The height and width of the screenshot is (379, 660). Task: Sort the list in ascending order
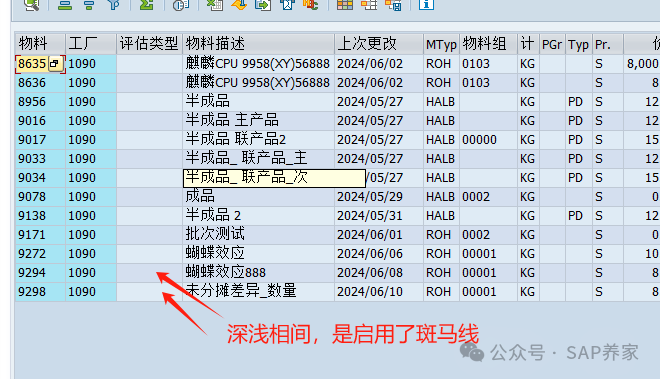click(x=64, y=4)
